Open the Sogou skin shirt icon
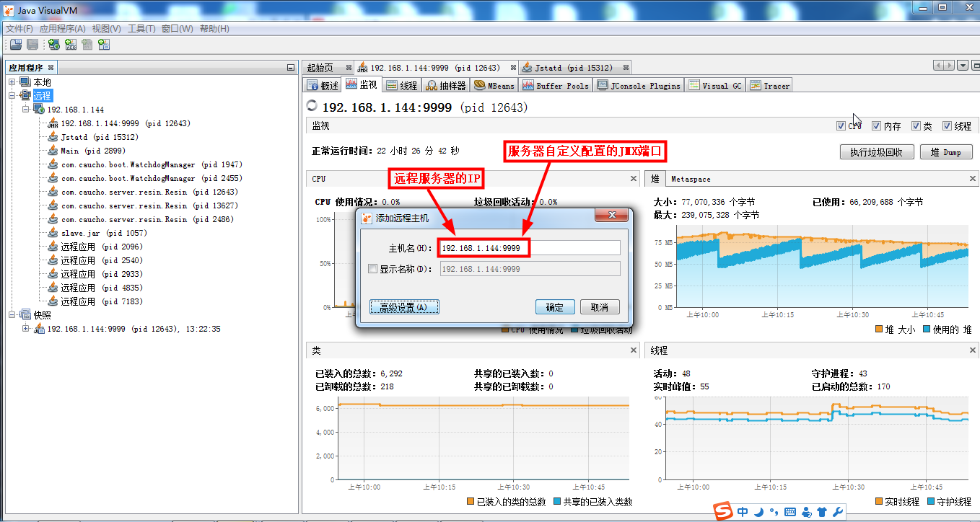The width and height of the screenshot is (980, 522). click(x=822, y=513)
